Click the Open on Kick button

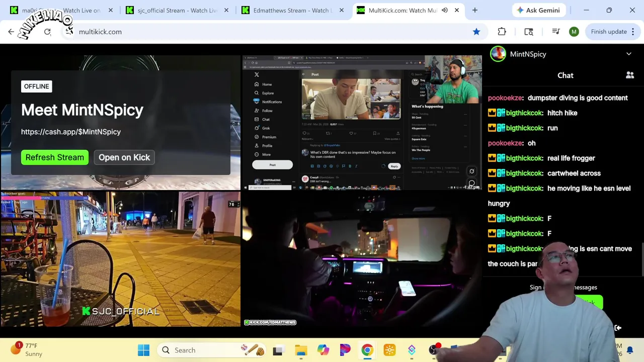coord(124,157)
